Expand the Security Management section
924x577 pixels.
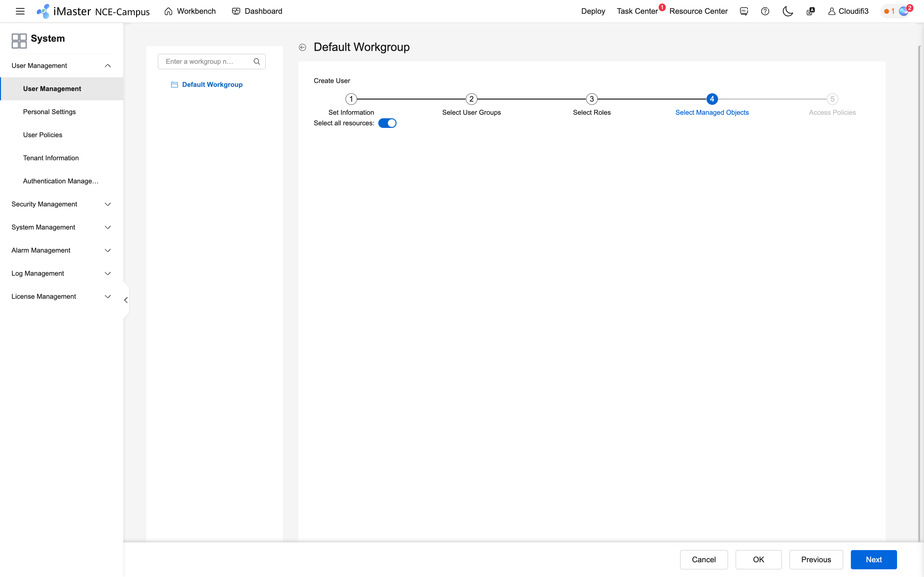pos(108,204)
